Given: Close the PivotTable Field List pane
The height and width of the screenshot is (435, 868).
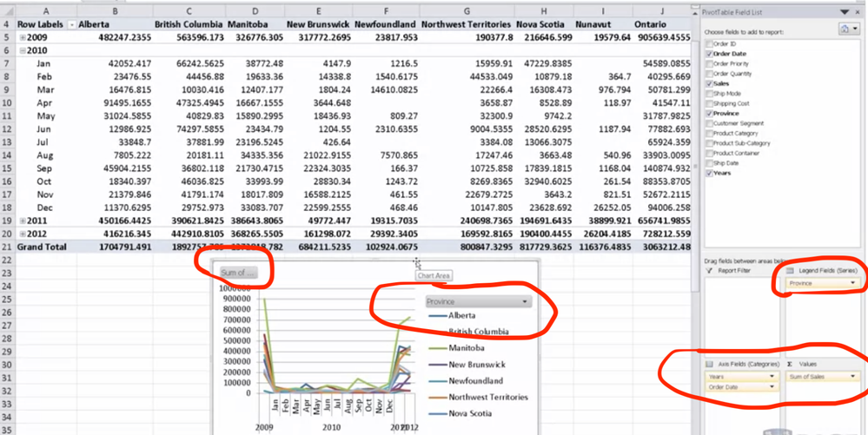Looking at the screenshot, I should [x=858, y=11].
